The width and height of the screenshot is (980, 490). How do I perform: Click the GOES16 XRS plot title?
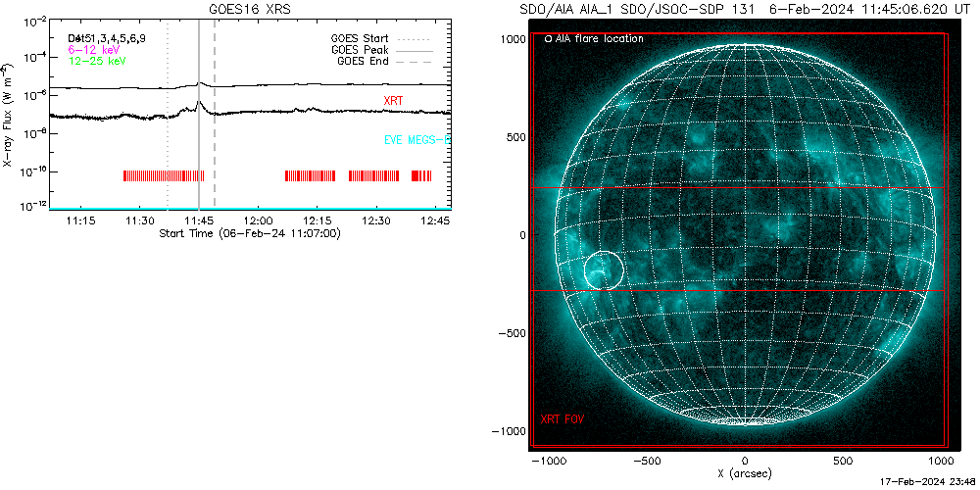coord(250,9)
